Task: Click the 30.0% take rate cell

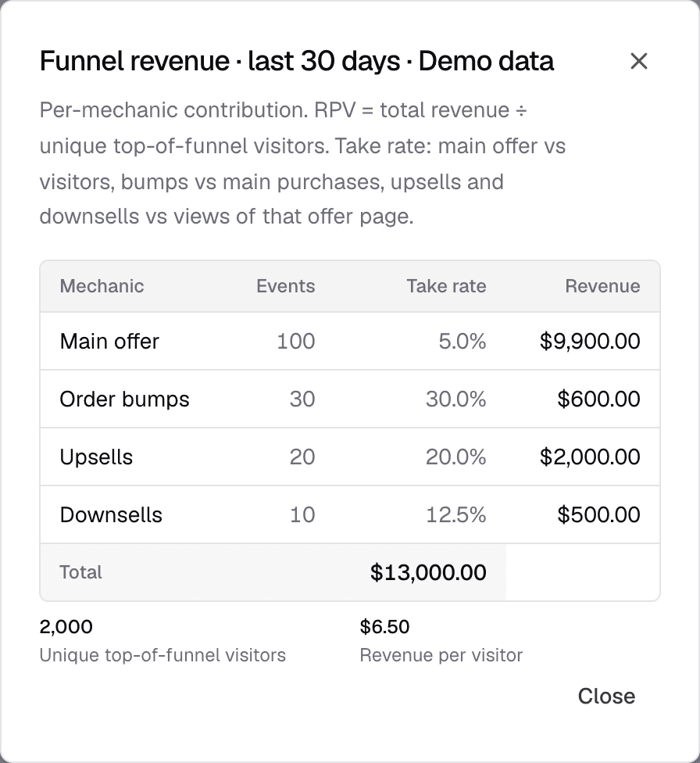Action: click(x=455, y=399)
